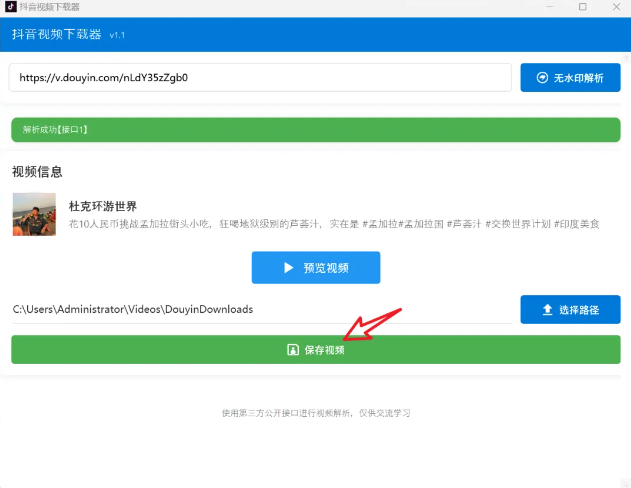The width and height of the screenshot is (631, 488).
Task: Click the play triangle icon on 预览视频
Action: 289,268
